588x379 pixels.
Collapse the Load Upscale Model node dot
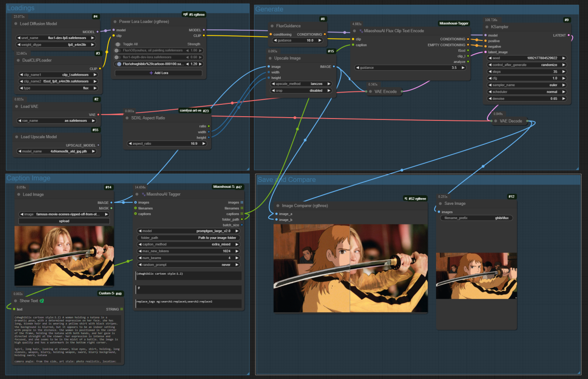(16, 137)
